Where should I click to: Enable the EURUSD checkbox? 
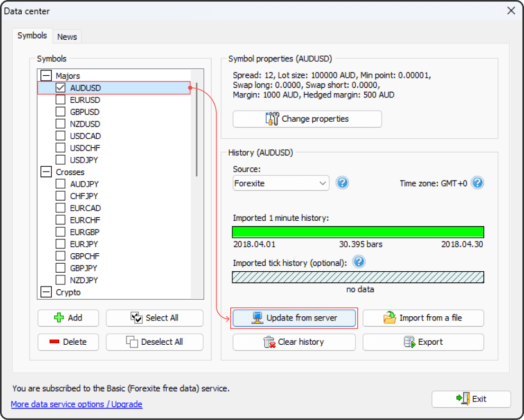click(x=60, y=100)
